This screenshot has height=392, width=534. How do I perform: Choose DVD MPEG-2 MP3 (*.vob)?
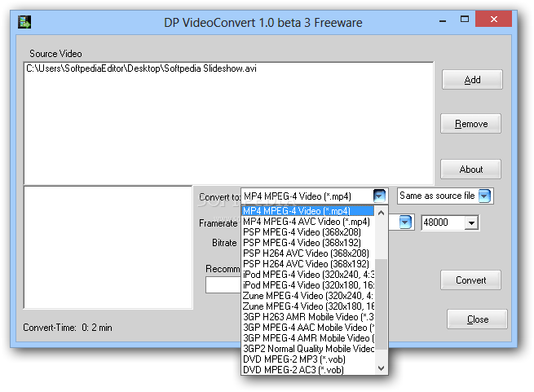[x=307, y=359]
